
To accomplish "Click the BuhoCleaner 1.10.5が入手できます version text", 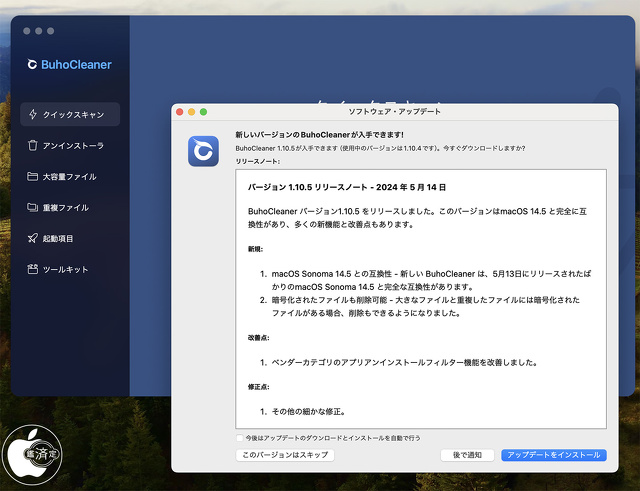I will pyautogui.click(x=380, y=148).
